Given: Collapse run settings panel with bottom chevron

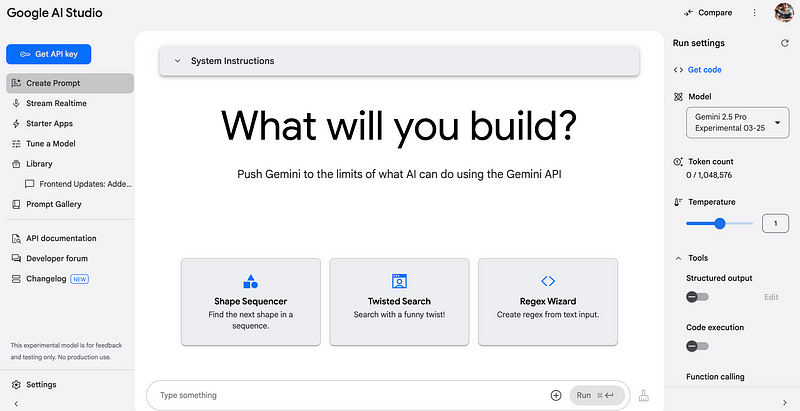Looking at the screenshot, I should click(785, 403).
